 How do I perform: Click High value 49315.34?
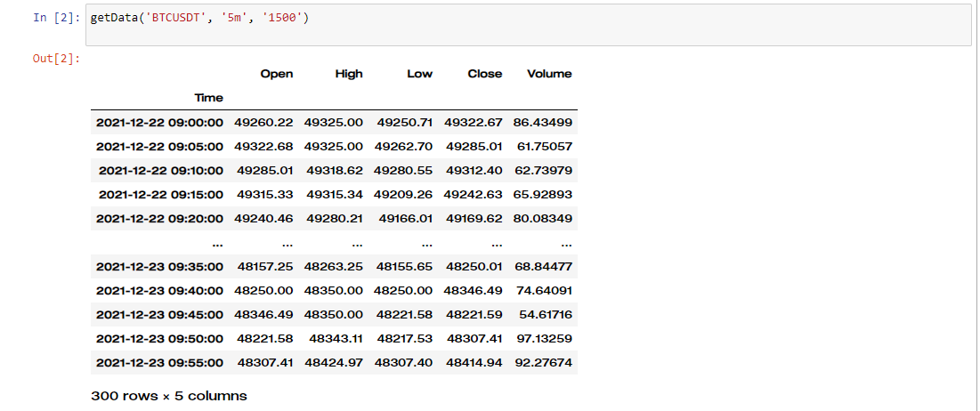(335, 195)
